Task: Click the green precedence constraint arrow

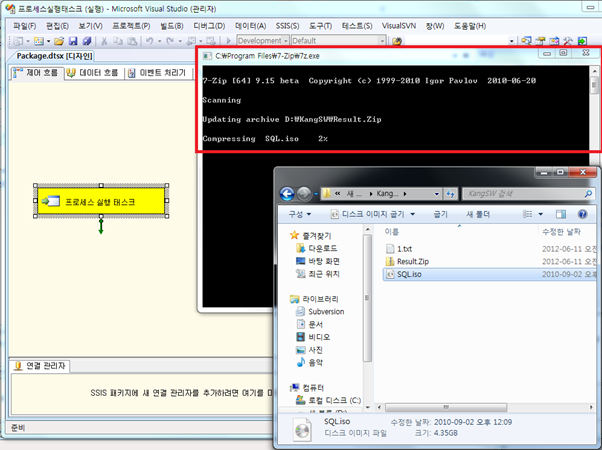Action: [x=101, y=226]
